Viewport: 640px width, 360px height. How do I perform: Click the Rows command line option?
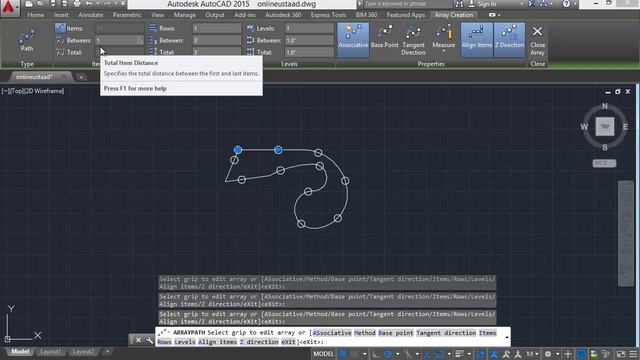[164, 342]
